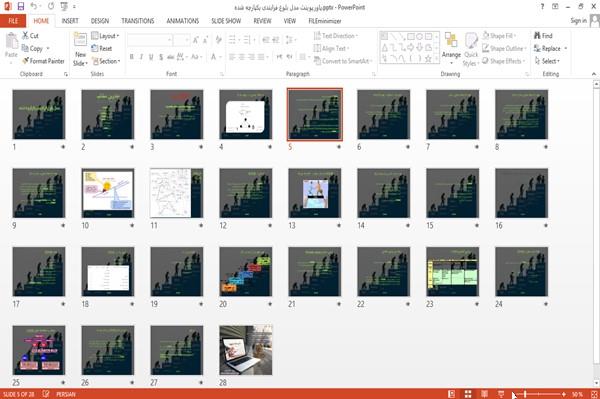Toggle the spell check icon in status bar
The width and height of the screenshot is (600, 399).
click(x=46, y=394)
